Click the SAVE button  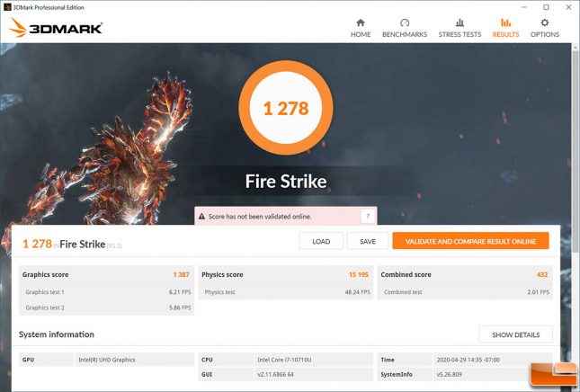pyautogui.click(x=367, y=241)
